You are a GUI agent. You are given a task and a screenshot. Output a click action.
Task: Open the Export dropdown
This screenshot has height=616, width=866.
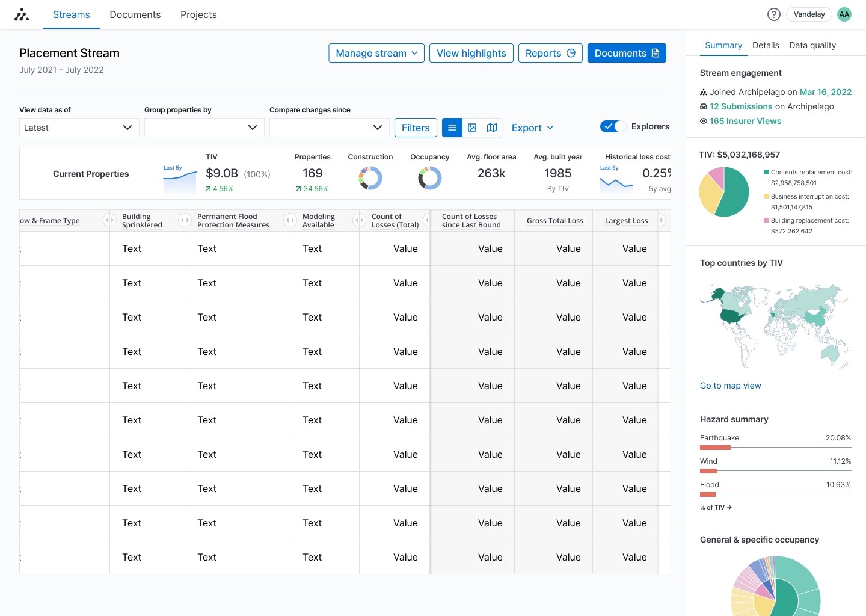tap(532, 128)
